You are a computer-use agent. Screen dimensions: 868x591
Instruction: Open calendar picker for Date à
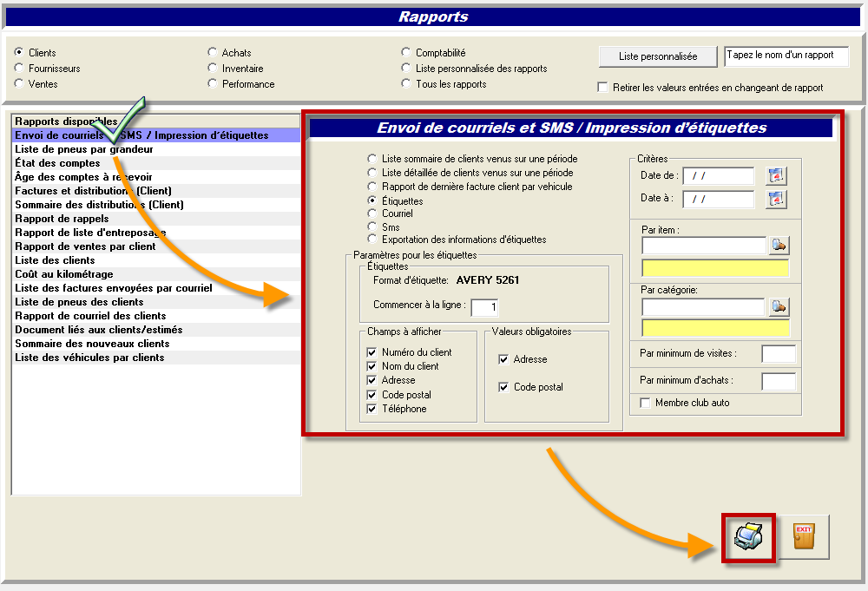(776, 199)
